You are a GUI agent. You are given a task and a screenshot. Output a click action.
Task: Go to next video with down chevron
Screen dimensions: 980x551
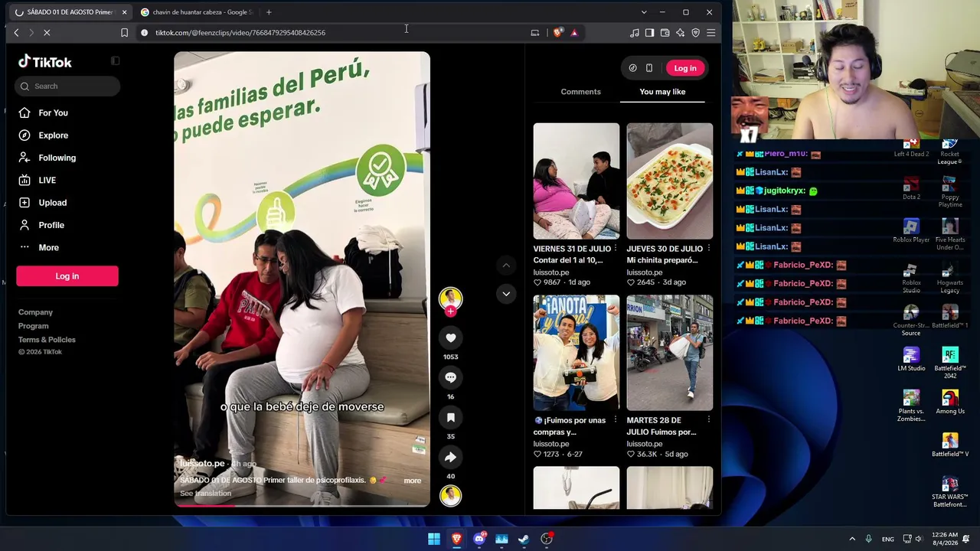(506, 294)
